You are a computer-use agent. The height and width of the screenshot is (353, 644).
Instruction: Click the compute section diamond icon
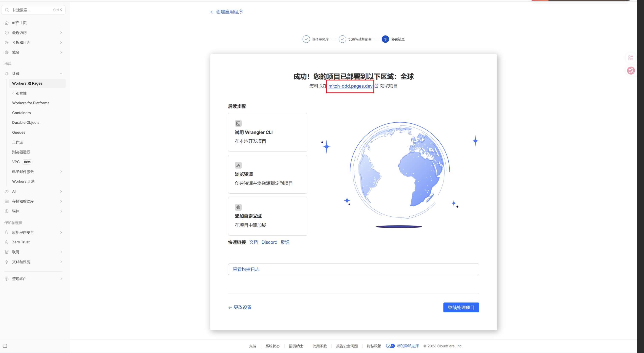[x=7, y=73]
